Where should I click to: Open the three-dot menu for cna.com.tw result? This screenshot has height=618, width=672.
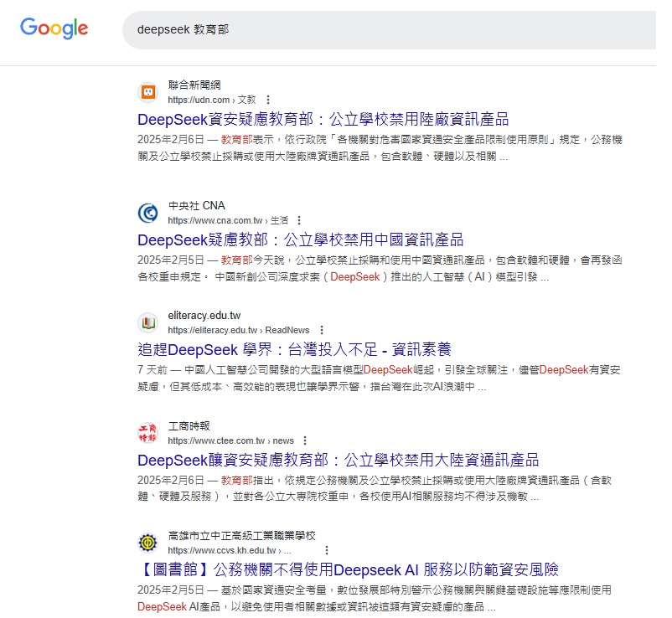[299, 220]
